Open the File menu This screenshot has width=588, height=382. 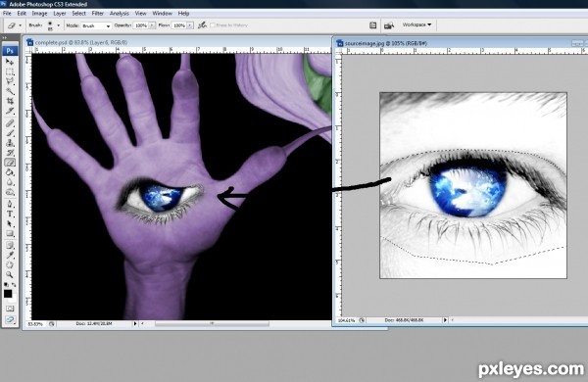[x=7, y=13]
